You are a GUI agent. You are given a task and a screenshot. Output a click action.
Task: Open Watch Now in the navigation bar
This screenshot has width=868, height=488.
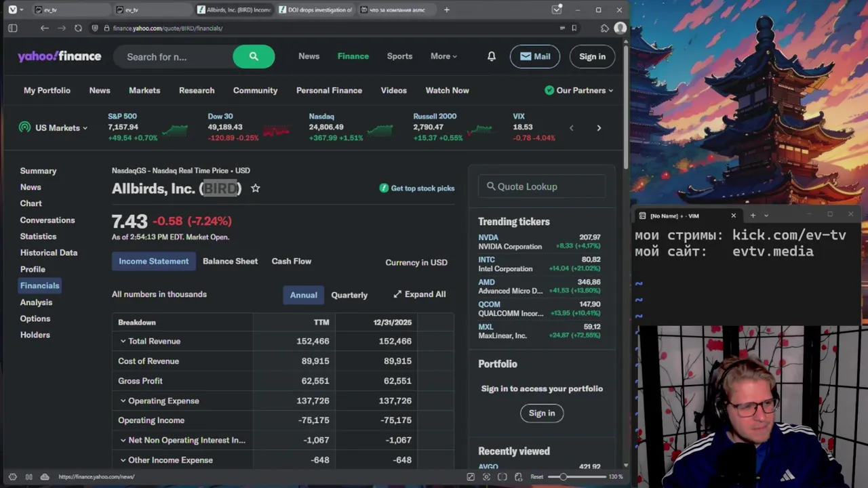click(x=447, y=90)
